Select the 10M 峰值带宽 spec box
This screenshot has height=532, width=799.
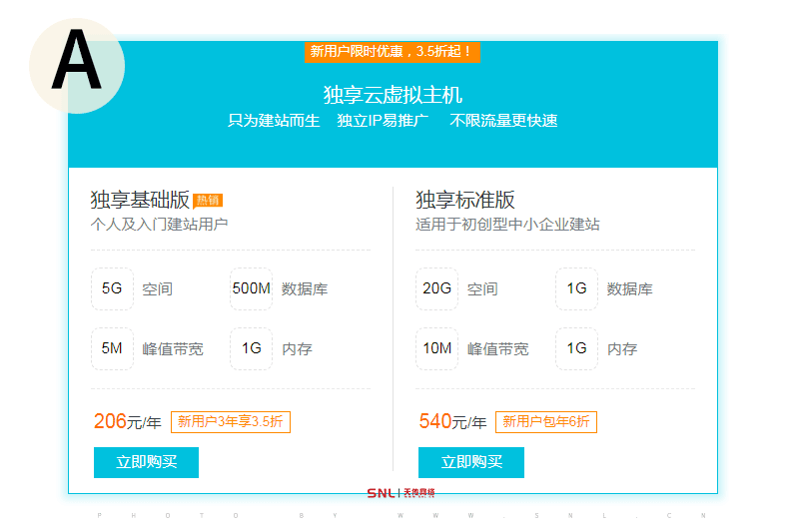(436, 349)
